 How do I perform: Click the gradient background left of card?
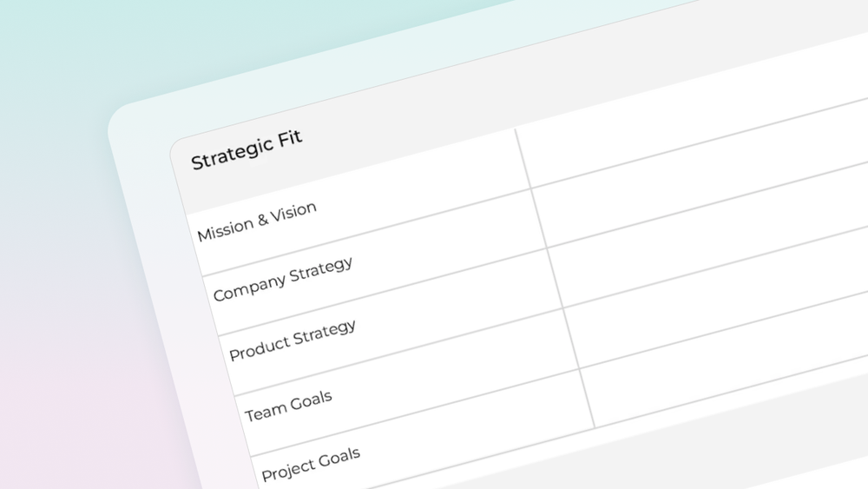52,261
